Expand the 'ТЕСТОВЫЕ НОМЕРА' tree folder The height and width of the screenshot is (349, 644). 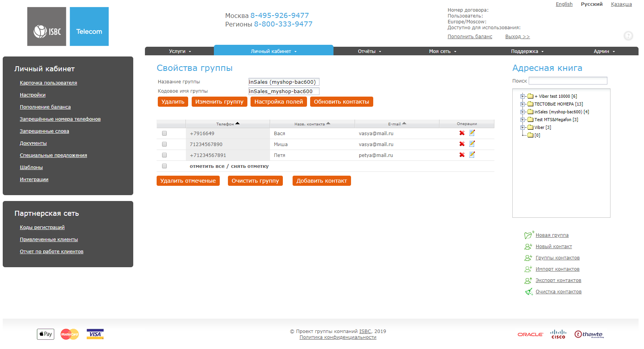(523, 104)
